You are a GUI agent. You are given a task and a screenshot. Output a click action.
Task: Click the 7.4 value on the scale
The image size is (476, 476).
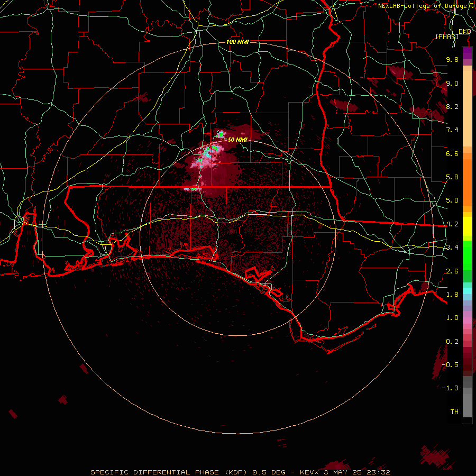452,130
